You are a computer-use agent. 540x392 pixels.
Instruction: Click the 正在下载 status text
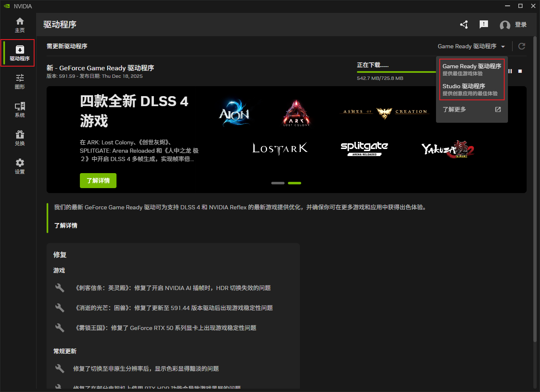click(373, 65)
